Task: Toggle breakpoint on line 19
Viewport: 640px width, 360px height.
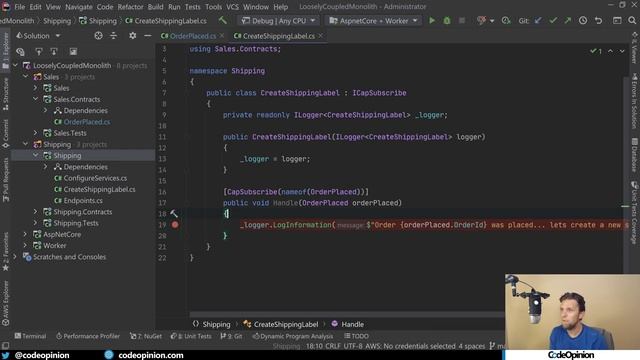Action: tap(175, 224)
